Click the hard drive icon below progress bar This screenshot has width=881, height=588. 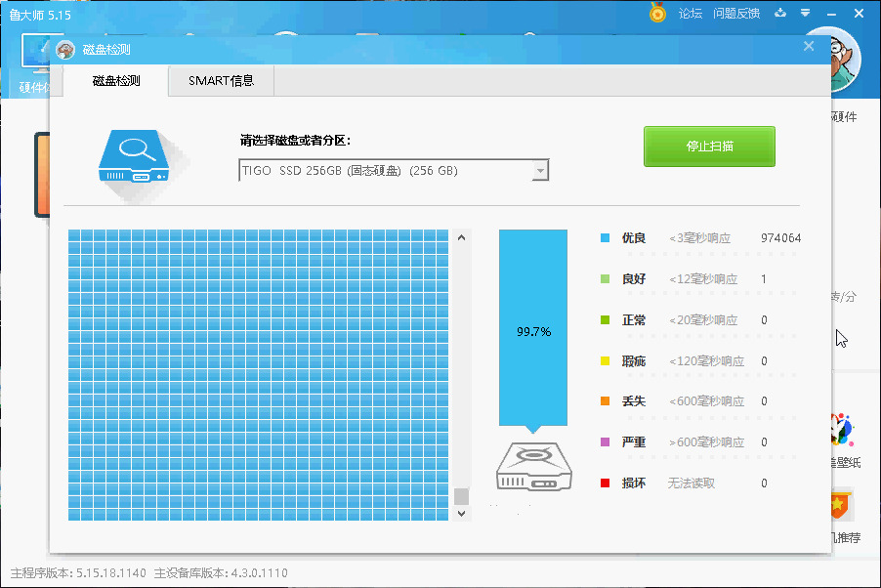pyautogui.click(x=532, y=466)
